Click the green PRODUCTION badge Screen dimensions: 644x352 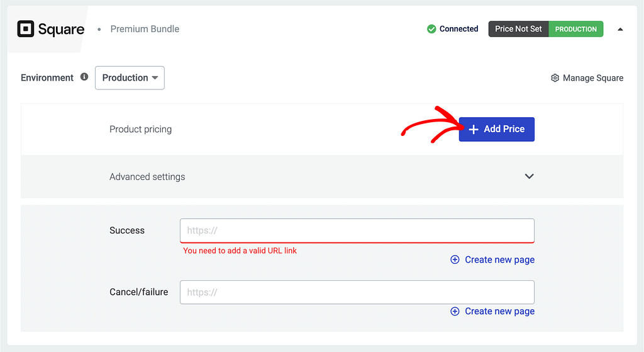point(575,29)
